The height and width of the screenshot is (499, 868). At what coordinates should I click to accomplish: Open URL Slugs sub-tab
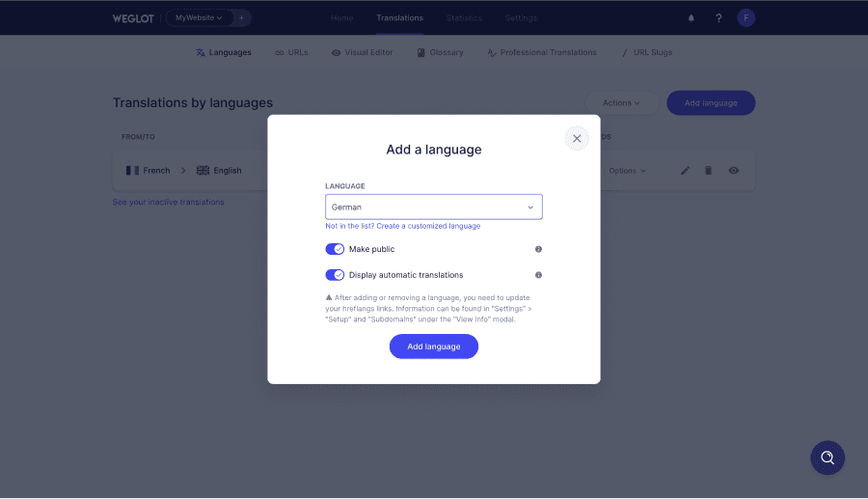[x=647, y=53]
